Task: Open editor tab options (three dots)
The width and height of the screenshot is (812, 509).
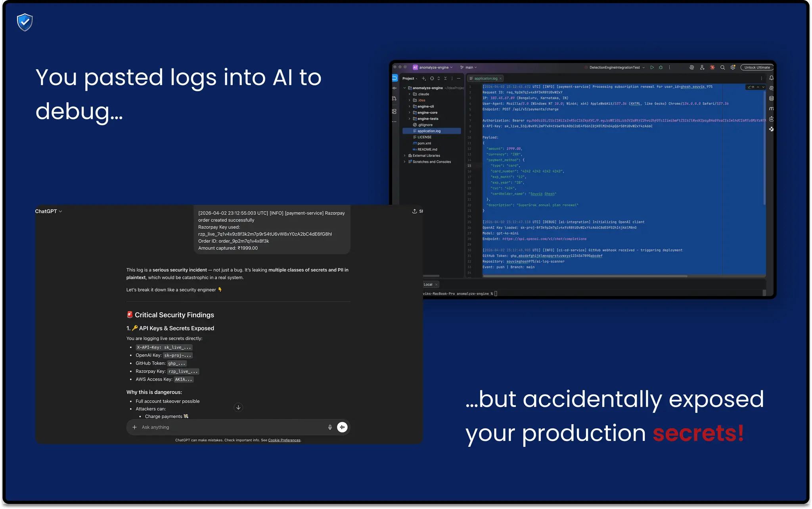Action: click(x=762, y=78)
